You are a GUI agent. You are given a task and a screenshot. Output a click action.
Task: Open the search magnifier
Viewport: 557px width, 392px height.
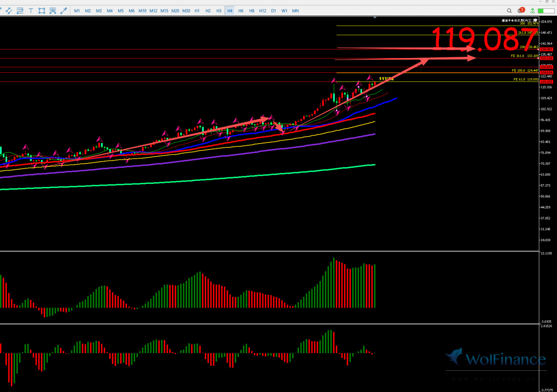pos(509,11)
